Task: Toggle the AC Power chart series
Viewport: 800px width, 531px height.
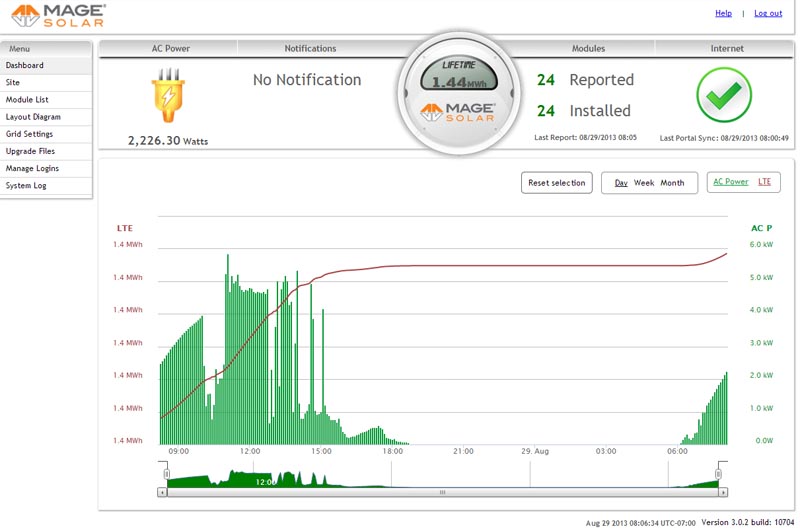Action: point(729,182)
